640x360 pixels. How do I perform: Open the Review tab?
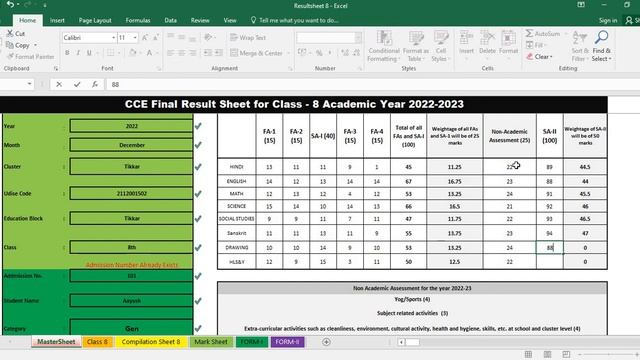pos(200,20)
